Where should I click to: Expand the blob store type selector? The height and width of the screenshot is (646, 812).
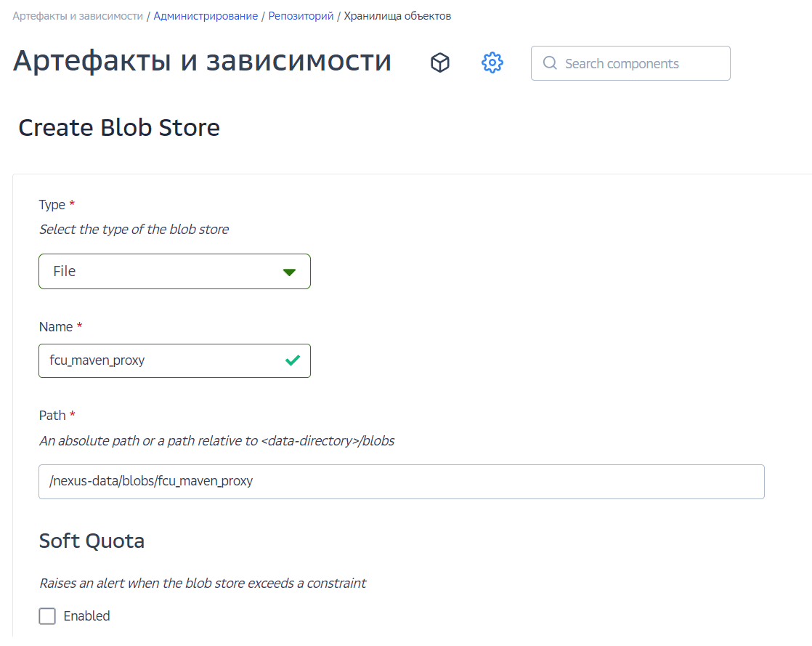point(174,271)
